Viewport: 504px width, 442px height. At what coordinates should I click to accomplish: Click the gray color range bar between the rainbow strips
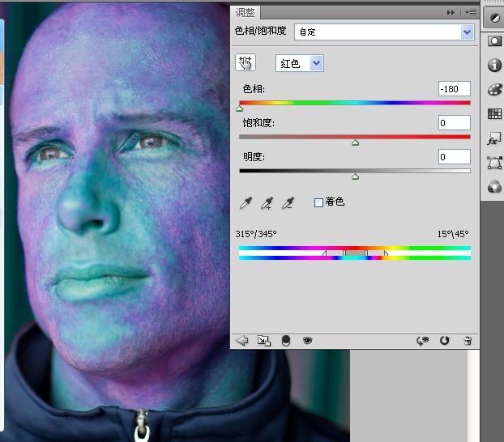[x=355, y=253]
